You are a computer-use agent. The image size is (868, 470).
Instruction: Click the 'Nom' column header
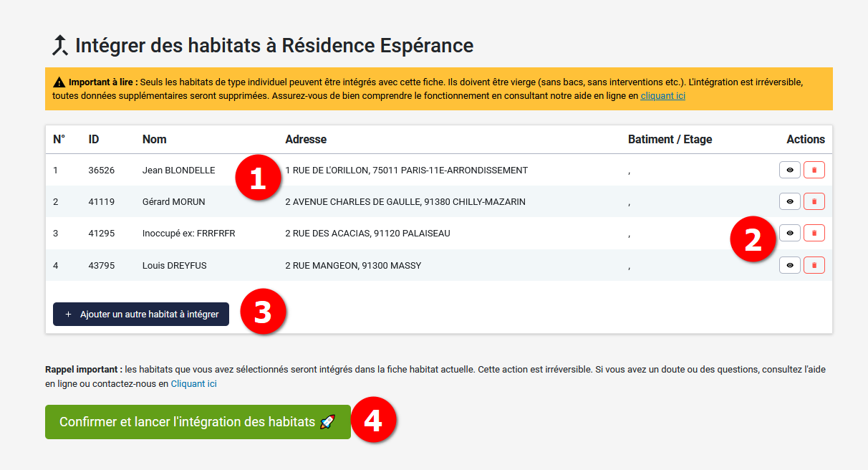(154, 139)
